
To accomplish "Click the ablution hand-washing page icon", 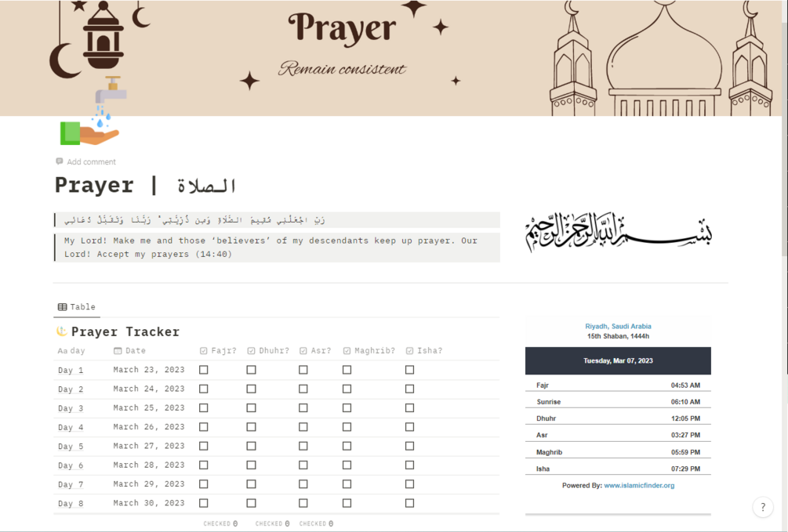I will [x=93, y=111].
